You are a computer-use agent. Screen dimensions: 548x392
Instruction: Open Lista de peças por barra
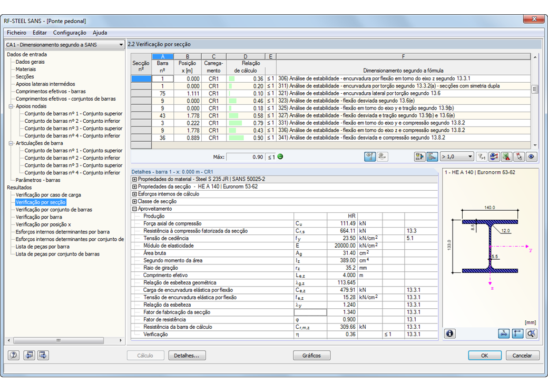tap(42, 247)
